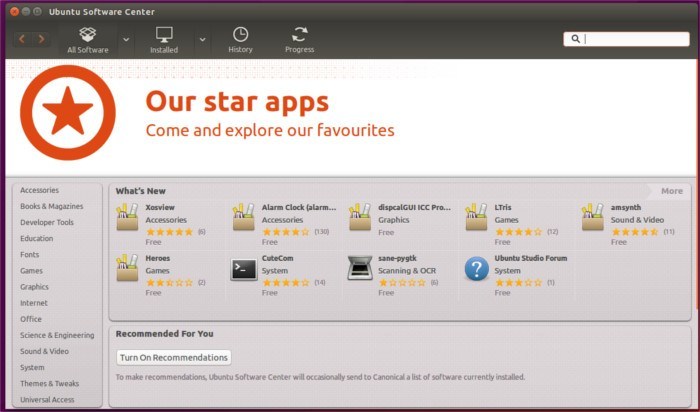Screen dimensions: 700x412
Task: Click the What's New heading
Action: (141, 191)
